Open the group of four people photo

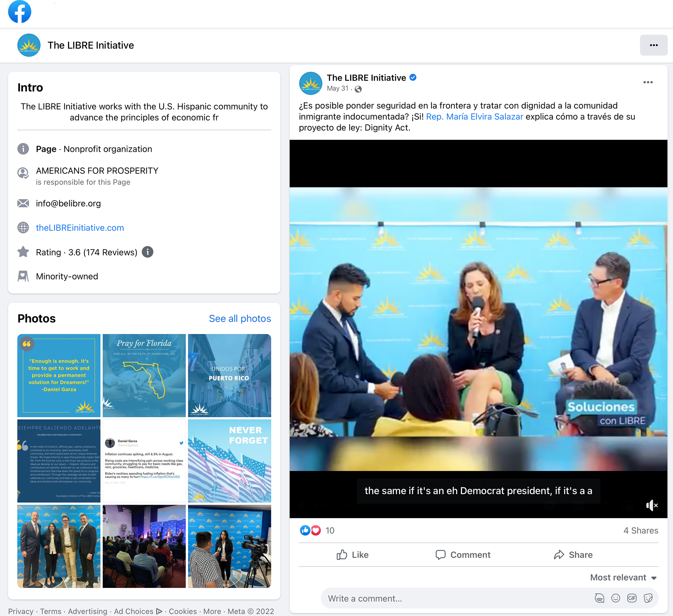[59, 546]
